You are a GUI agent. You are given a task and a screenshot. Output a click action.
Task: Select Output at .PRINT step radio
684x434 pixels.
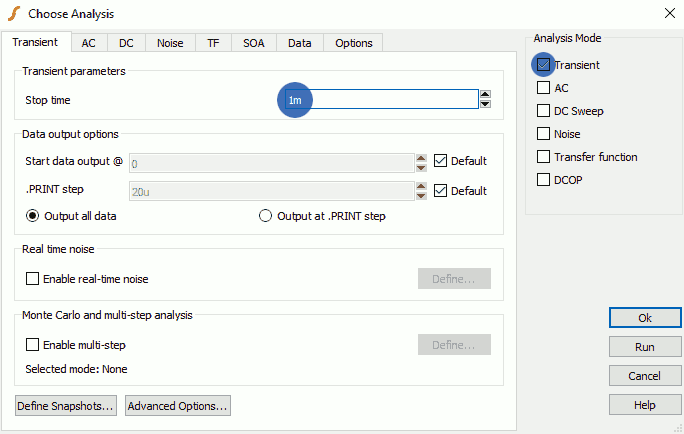coord(266,216)
